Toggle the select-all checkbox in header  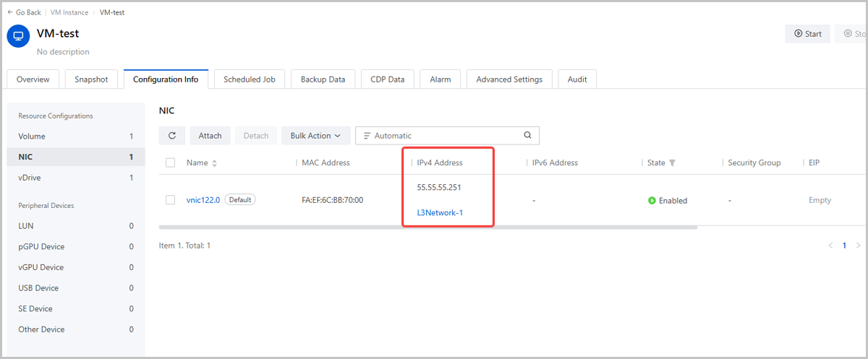(x=171, y=163)
